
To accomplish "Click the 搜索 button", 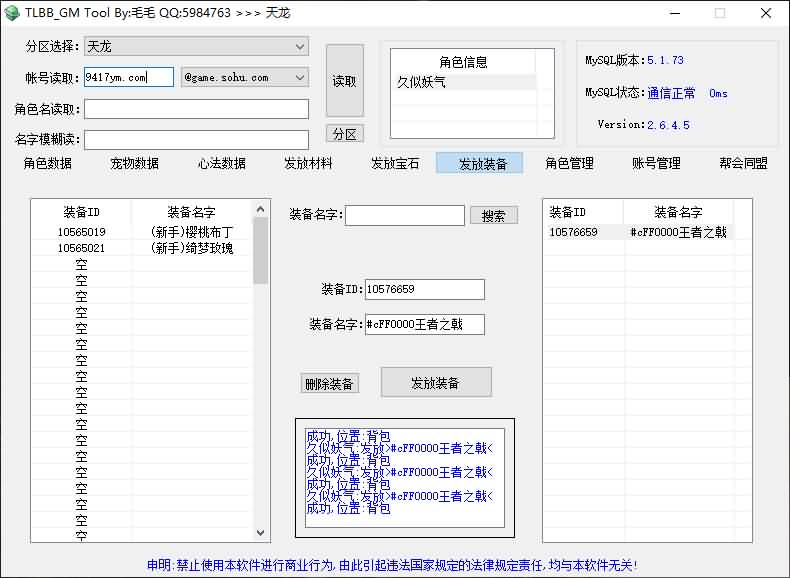I will 493,216.
